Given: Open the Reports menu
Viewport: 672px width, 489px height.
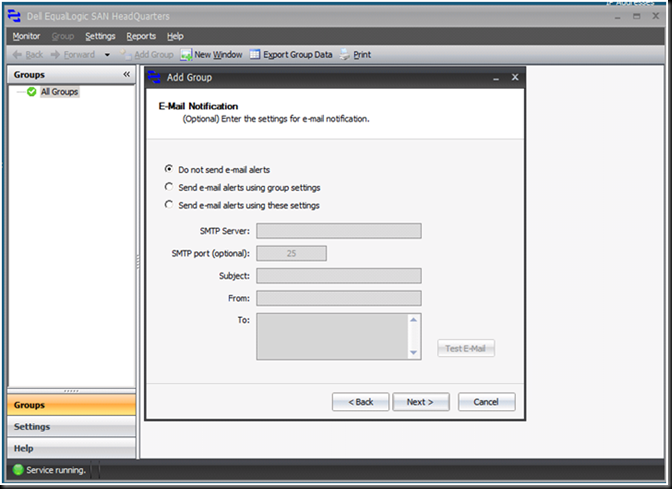Looking at the screenshot, I should click(141, 36).
